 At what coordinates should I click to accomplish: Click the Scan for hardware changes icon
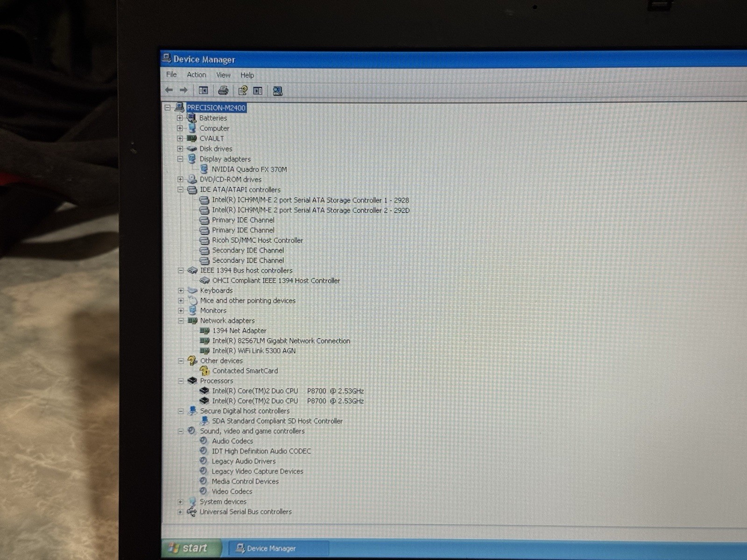pos(277,91)
